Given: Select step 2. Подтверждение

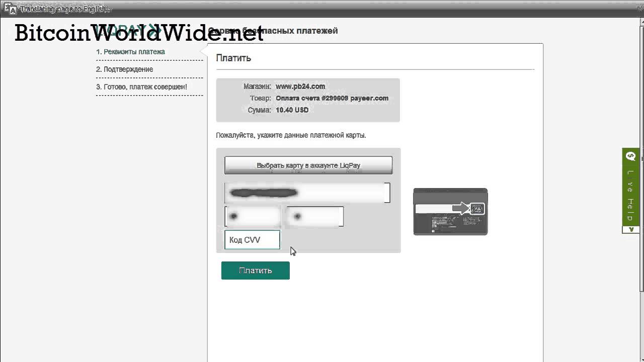Looking at the screenshot, I should pos(125,69).
